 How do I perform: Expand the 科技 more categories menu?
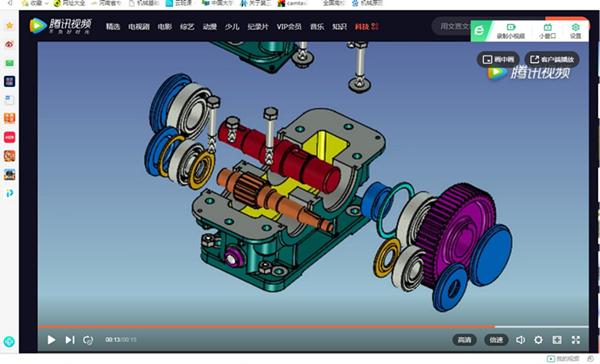375,26
